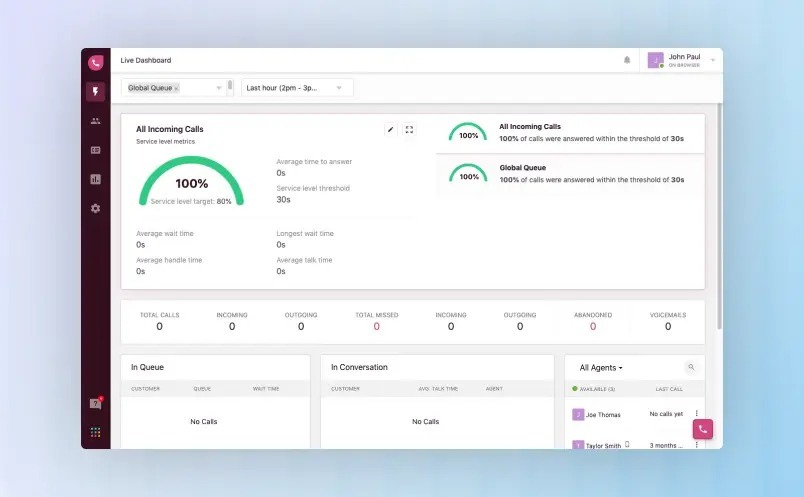The height and width of the screenshot is (497, 804).
Task: Click the Average wait time label
Action: (165, 233)
